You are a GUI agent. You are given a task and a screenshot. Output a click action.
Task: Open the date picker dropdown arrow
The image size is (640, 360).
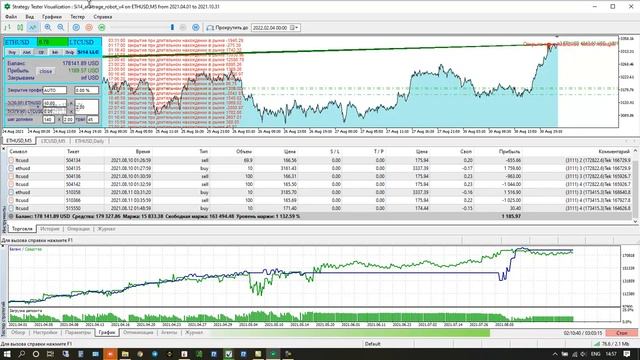(297, 28)
